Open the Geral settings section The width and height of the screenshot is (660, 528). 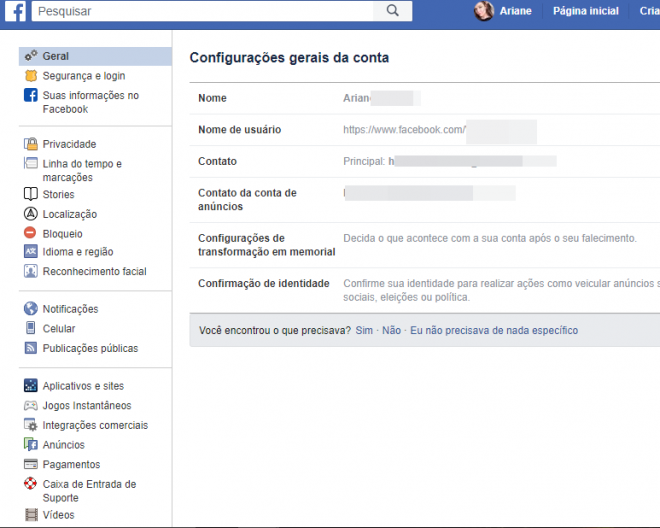click(x=95, y=56)
